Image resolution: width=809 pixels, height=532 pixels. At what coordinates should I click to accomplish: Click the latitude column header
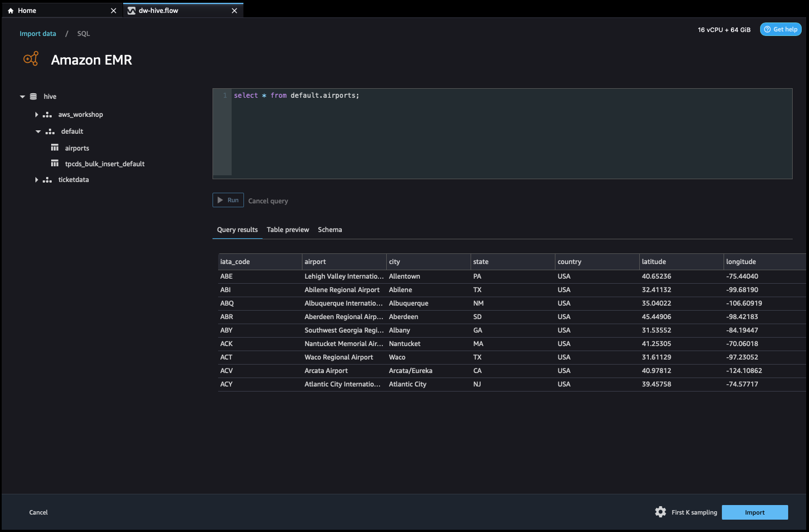(682, 262)
